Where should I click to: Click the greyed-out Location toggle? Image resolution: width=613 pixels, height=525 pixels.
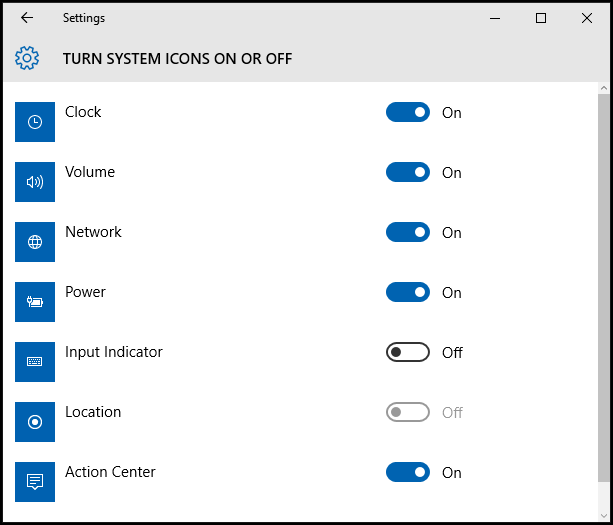click(x=408, y=412)
